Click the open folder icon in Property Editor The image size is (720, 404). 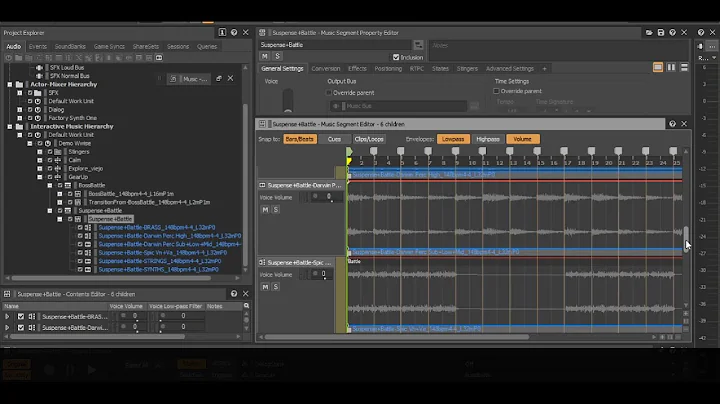tap(649, 33)
